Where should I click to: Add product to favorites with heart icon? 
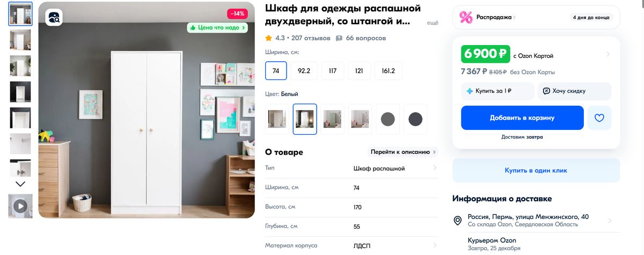(599, 118)
